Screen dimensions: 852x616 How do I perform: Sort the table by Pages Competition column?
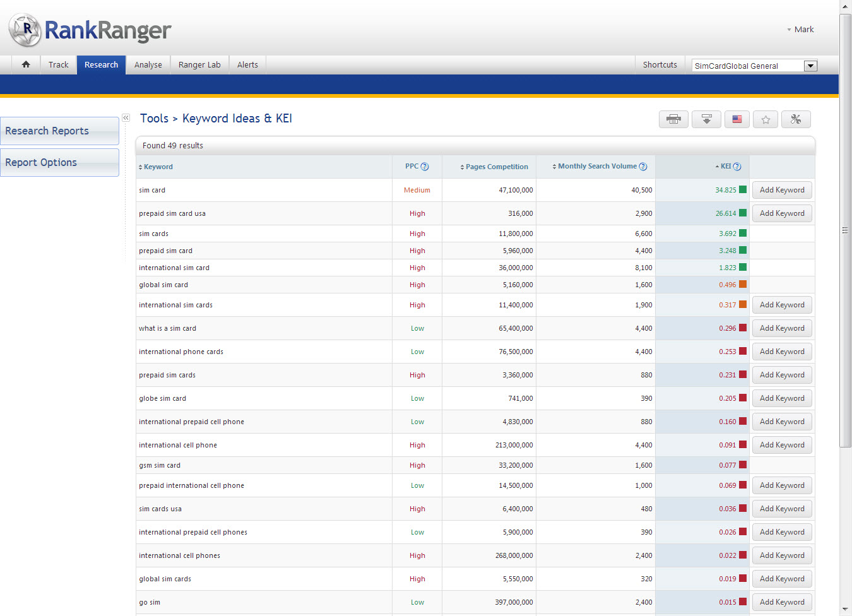pyautogui.click(x=496, y=167)
